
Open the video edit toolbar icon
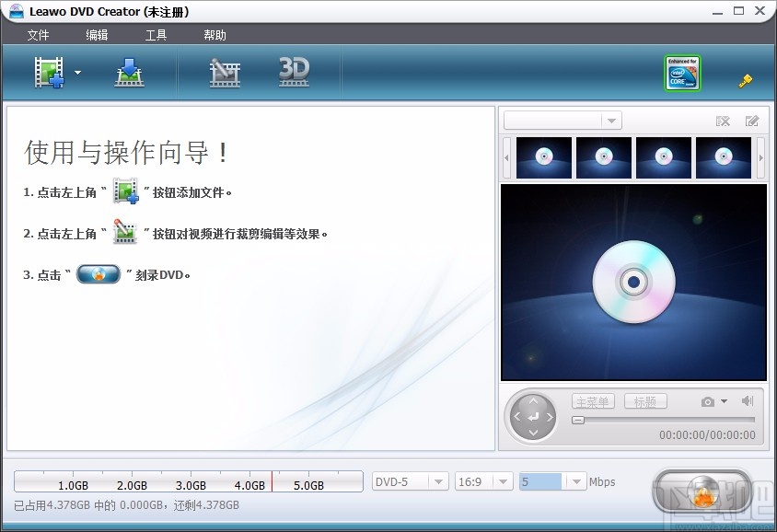click(225, 73)
